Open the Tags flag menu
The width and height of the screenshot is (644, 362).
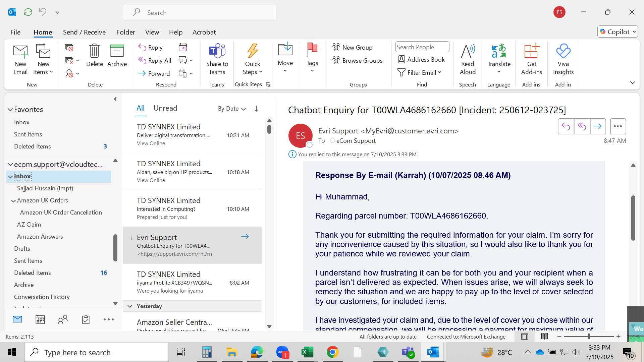coord(312,58)
